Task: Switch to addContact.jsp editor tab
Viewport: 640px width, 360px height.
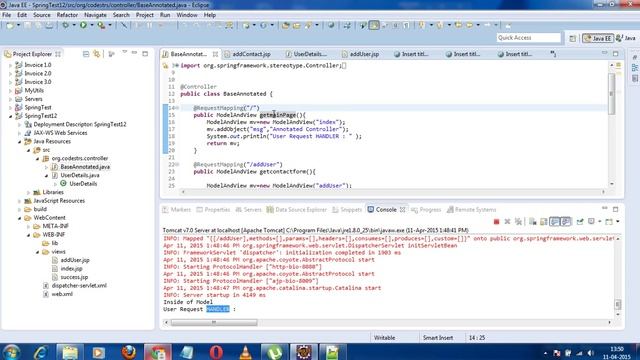Action: point(247,54)
